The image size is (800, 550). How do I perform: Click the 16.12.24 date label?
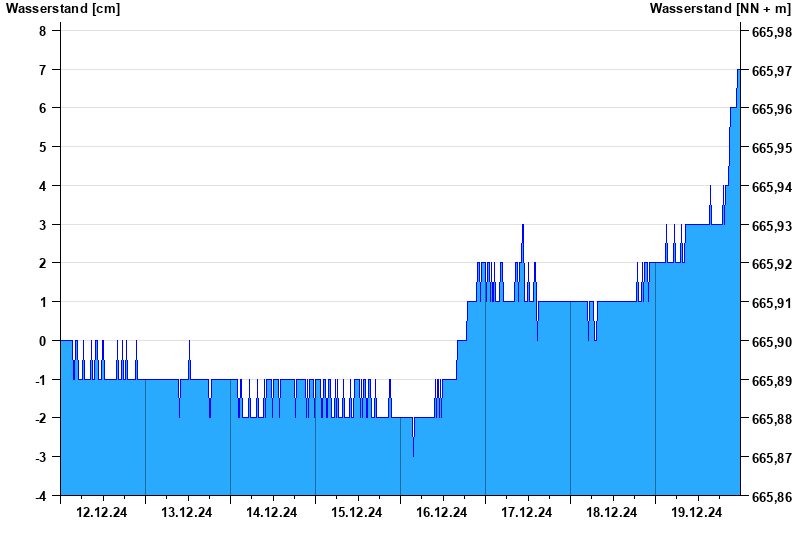pos(442,513)
